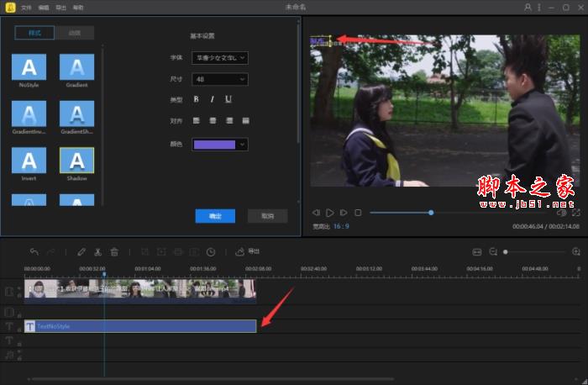Click the pencil edit icon above timeline
The width and height of the screenshot is (588, 385).
pyautogui.click(x=81, y=251)
